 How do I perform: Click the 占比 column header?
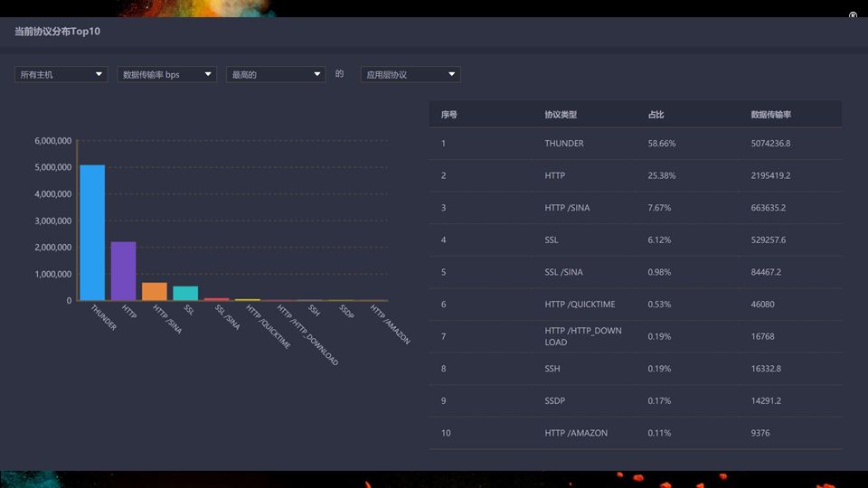tap(656, 115)
